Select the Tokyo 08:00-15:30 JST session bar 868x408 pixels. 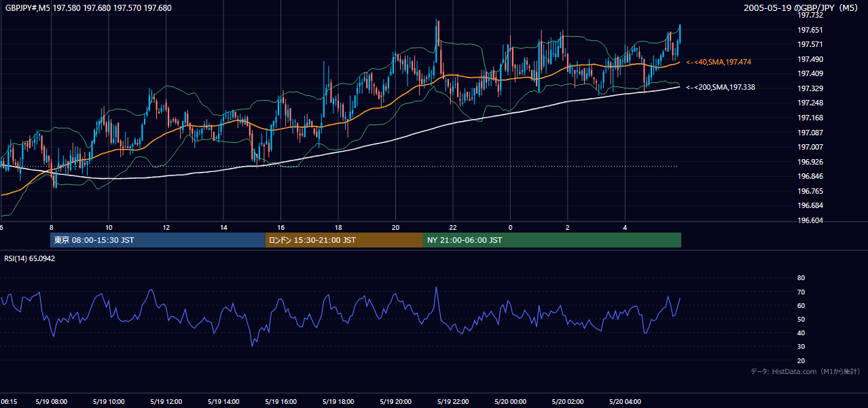pos(158,240)
